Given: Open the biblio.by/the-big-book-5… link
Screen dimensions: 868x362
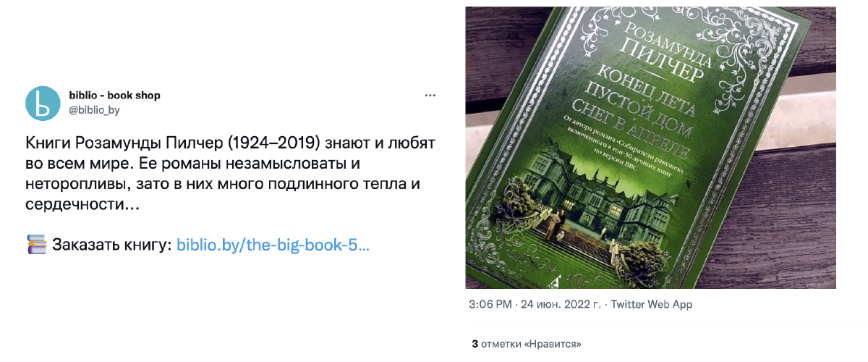Looking at the screenshot, I should [x=273, y=245].
